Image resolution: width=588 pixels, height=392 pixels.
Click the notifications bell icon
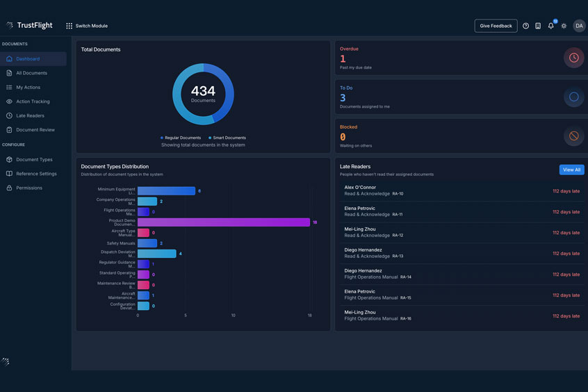pos(550,26)
